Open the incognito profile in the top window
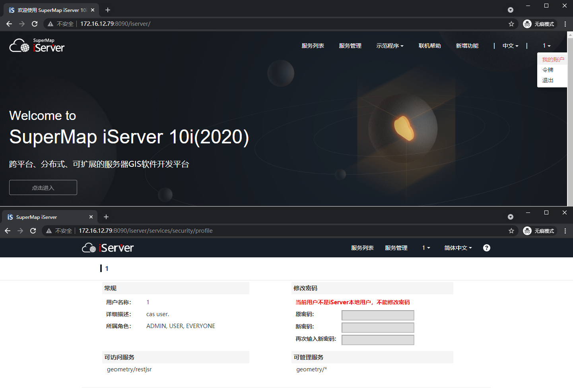This screenshot has height=392, width=573. (539, 24)
